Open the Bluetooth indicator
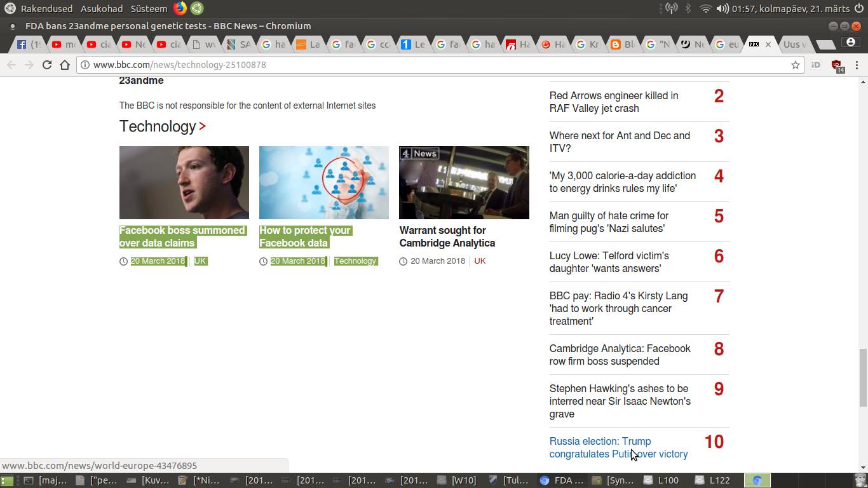The image size is (868, 488). click(x=688, y=8)
